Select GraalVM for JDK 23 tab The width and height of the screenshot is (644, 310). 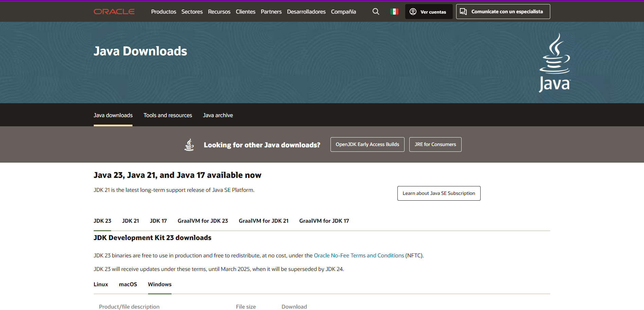tap(203, 221)
